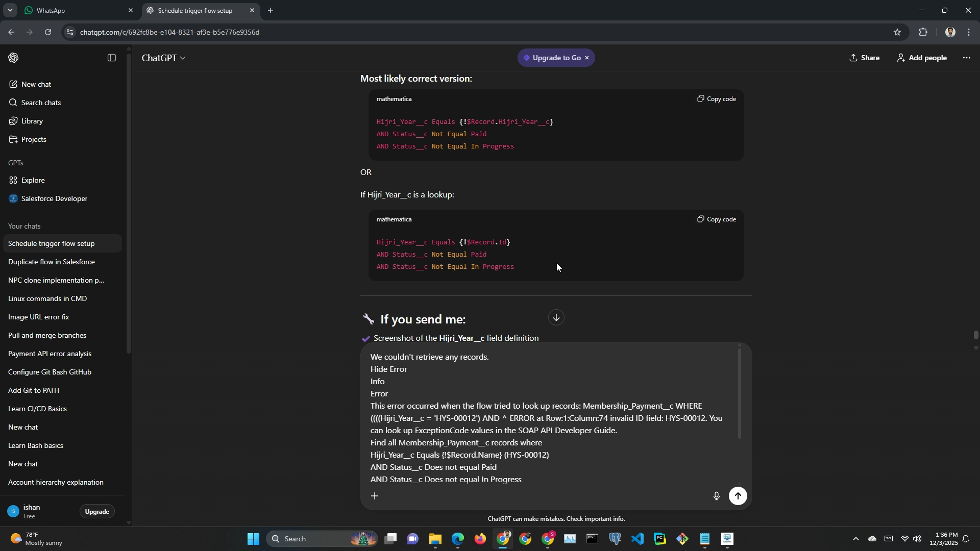Image resolution: width=980 pixels, height=551 pixels.
Task: Click the ChatGPT logo icon
Action: tap(14, 58)
